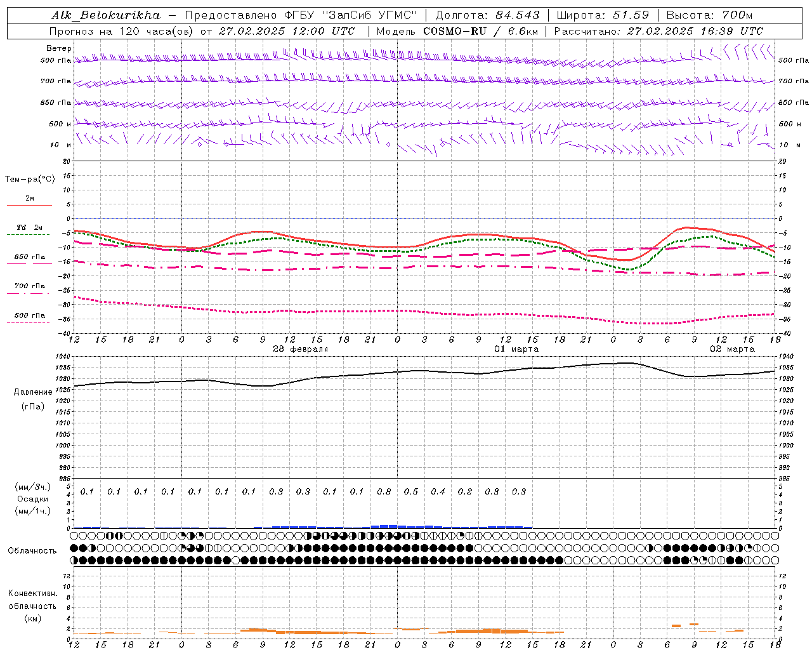
Task: Click the '01 марта' date label
Action: coord(516,349)
